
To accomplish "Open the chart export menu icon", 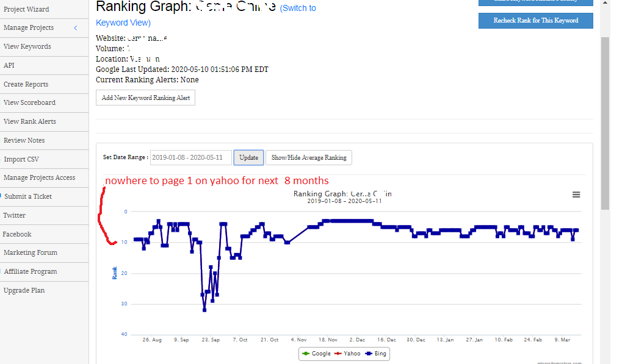I will (x=576, y=194).
